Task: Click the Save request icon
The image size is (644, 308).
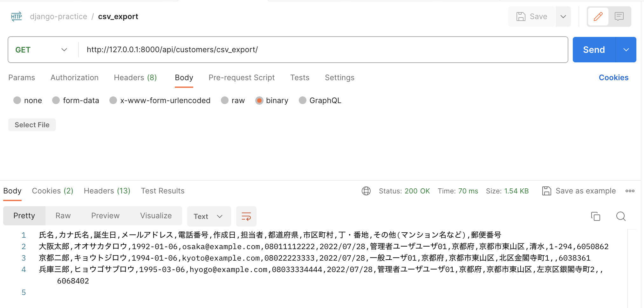Action: coord(521,16)
